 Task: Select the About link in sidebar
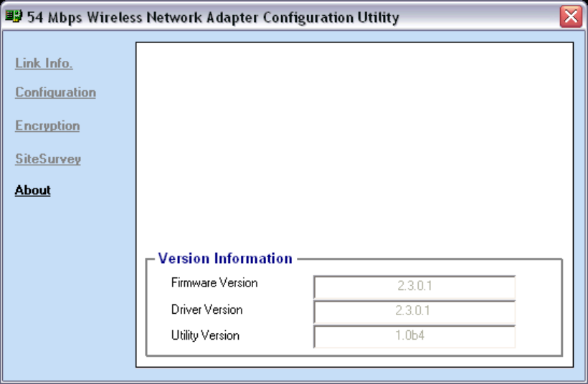pos(32,190)
